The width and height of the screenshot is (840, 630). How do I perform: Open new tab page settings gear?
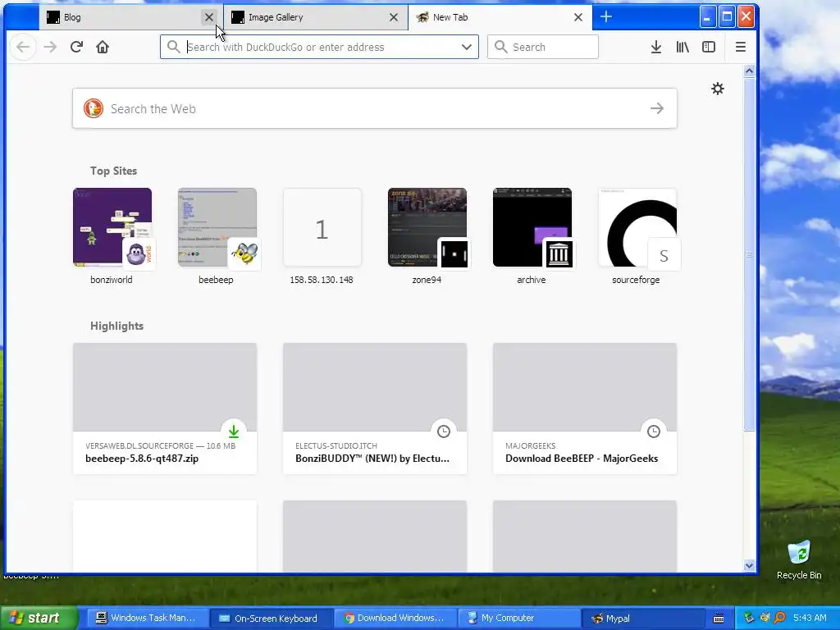717,89
